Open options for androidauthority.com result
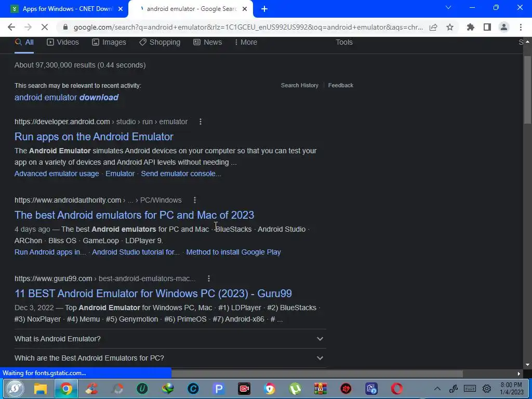The height and width of the screenshot is (399, 532). coord(195,200)
